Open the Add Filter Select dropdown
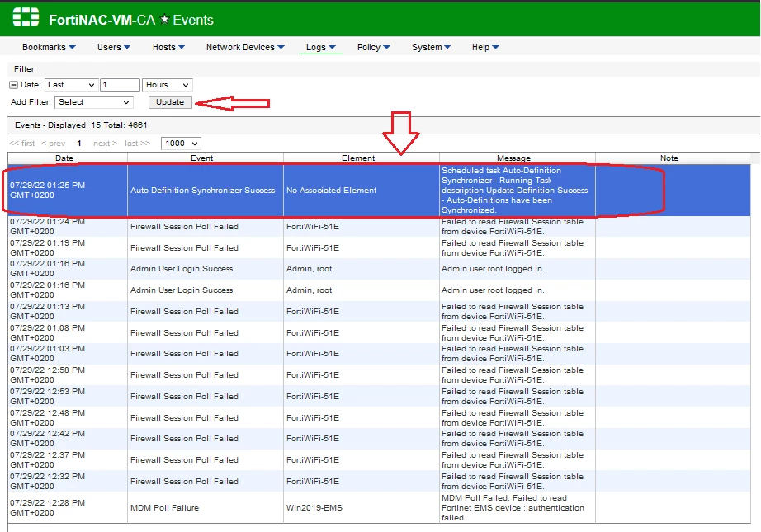 pyautogui.click(x=94, y=102)
